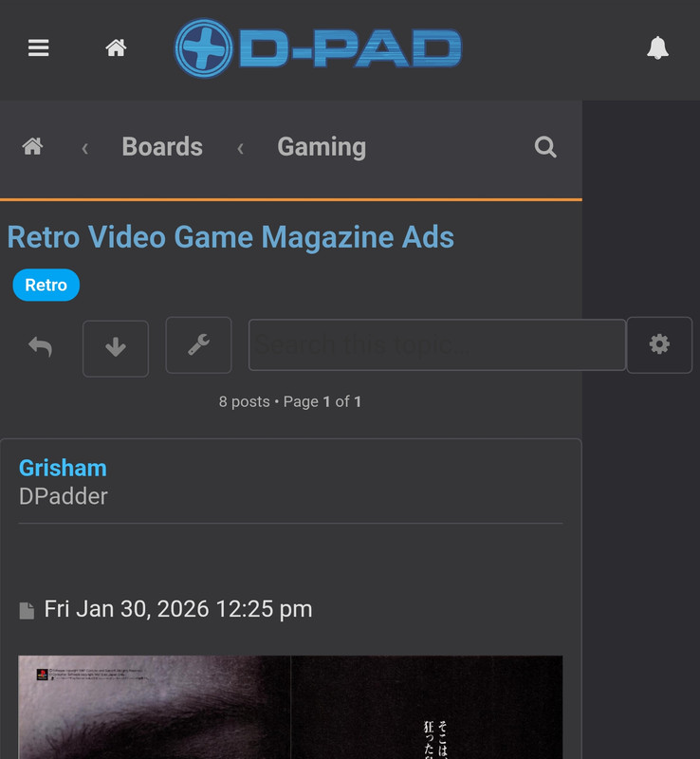
Task: Open the Gaming breadcrumb
Action: pyautogui.click(x=322, y=147)
